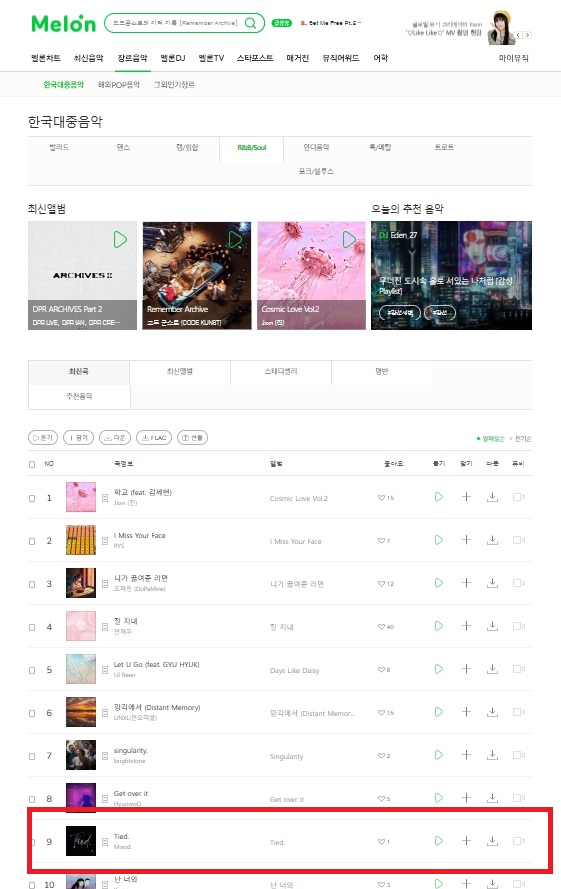Tick the checkbox for song 2
The image size is (561, 889).
click(x=32, y=541)
